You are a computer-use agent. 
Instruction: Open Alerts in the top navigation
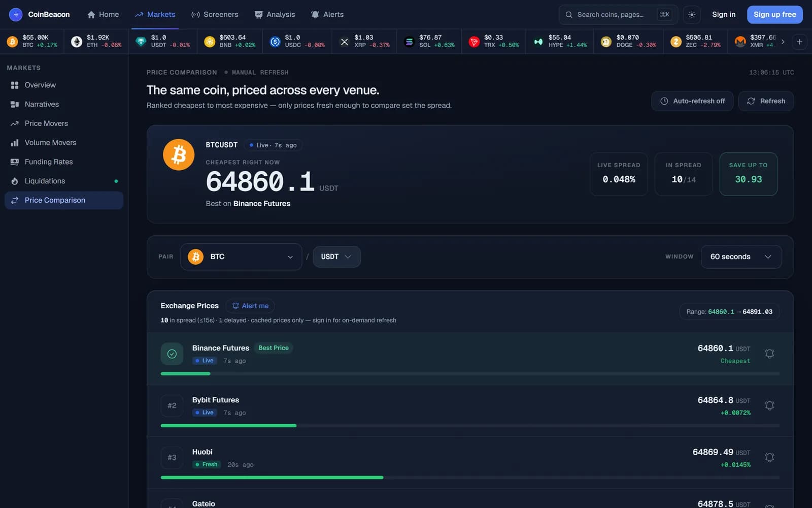(327, 15)
